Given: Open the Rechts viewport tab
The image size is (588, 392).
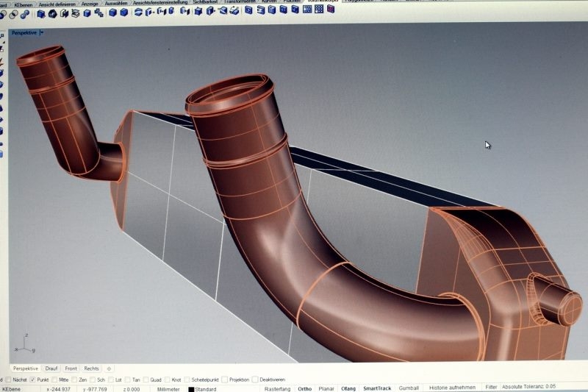Looking at the screenshot, I should 91,368.
